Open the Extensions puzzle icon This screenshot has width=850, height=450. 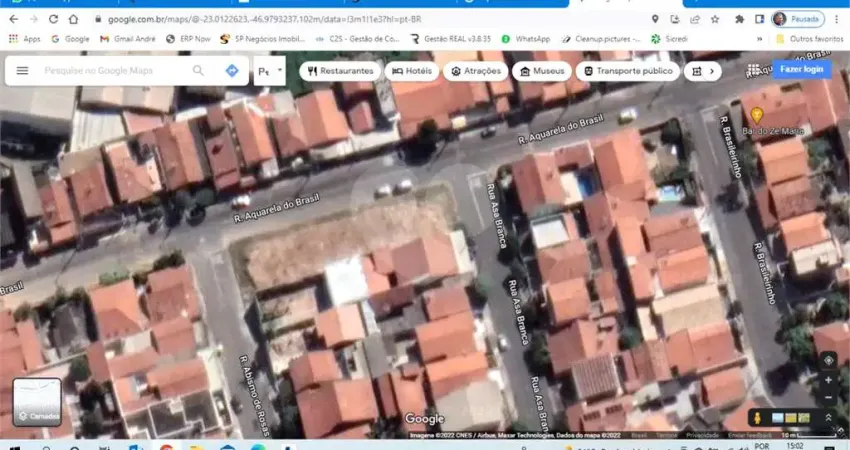pyautogui.click(x=739, y=19)
